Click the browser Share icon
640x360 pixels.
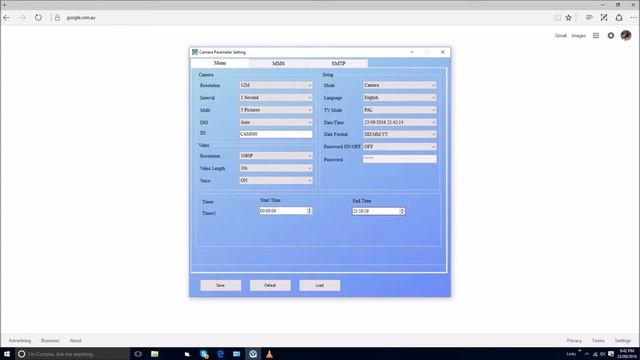pos(619,18)
